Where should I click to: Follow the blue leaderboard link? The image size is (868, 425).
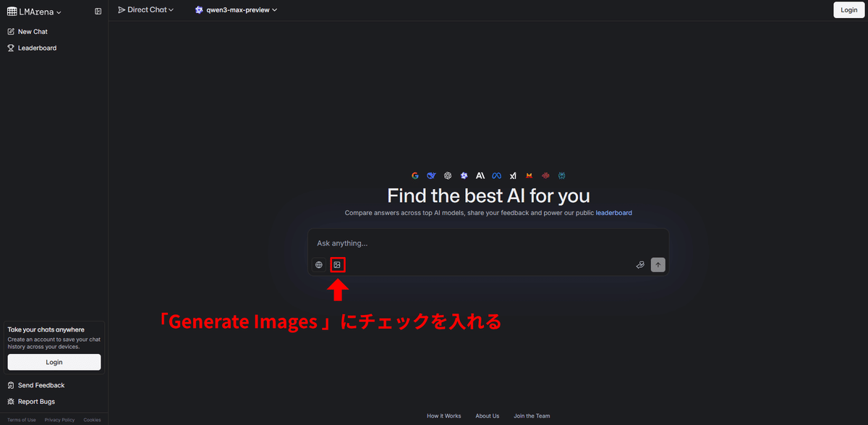[x=613, y=213]
